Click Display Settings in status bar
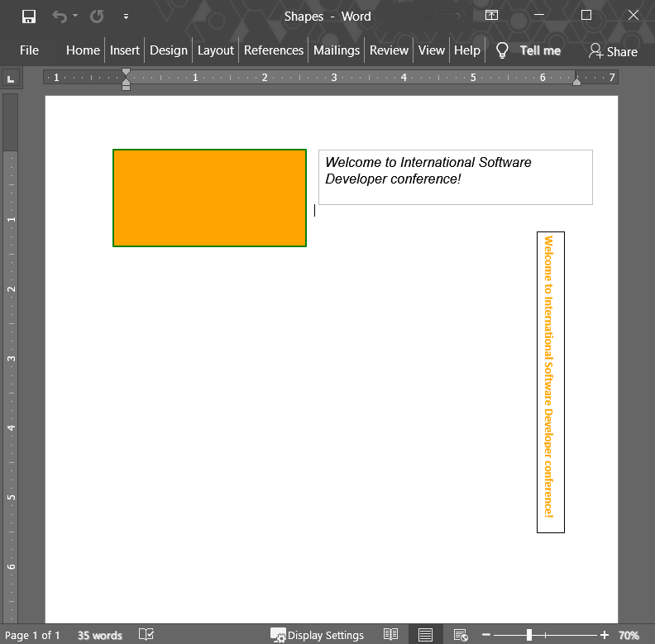 click(318, 635)
